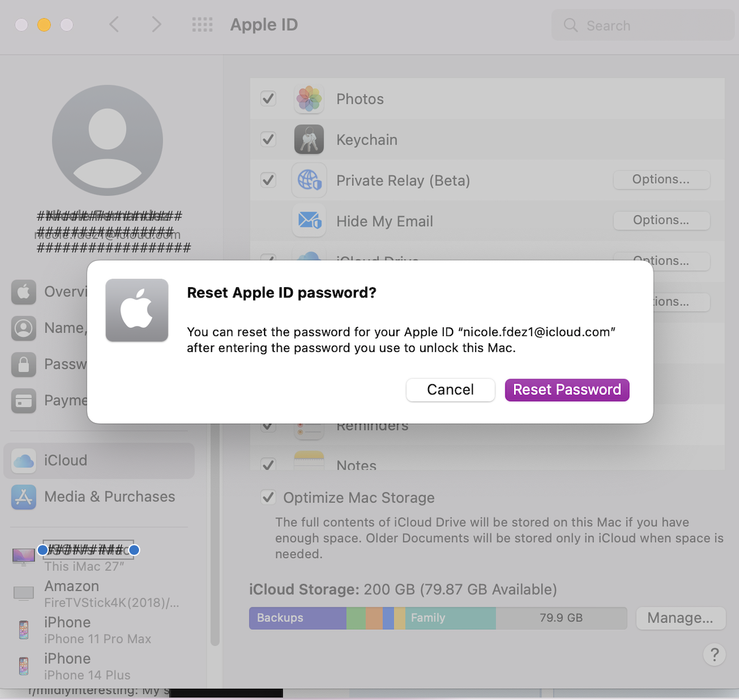Click the Keychain keys icon
Screen dimensions: 739x700
309,140
